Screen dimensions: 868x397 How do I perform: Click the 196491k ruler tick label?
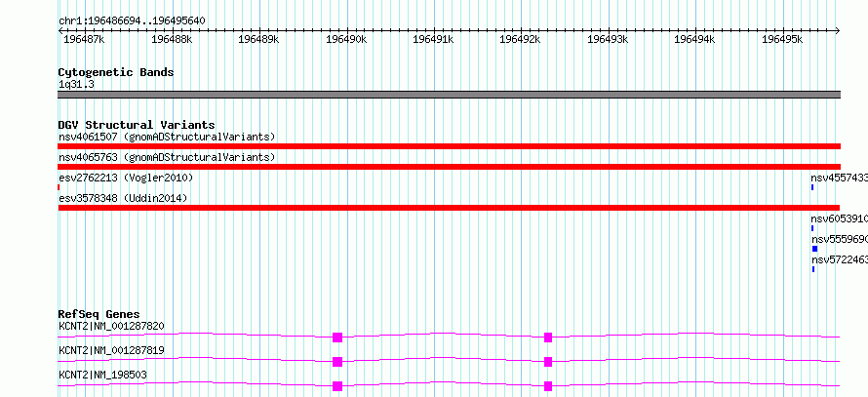click(x=433, y=39)
